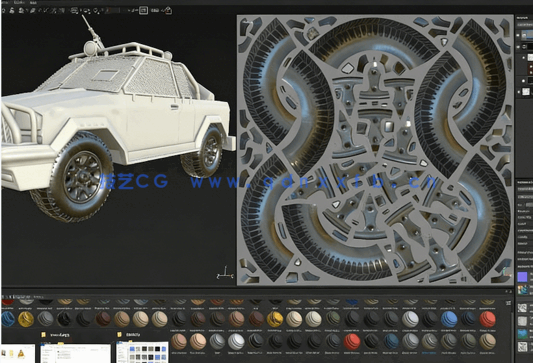Click folder title above the blue thumbnail grid preview
The image size is (533, 363).
pyautogui.click(x=133, y=334)
